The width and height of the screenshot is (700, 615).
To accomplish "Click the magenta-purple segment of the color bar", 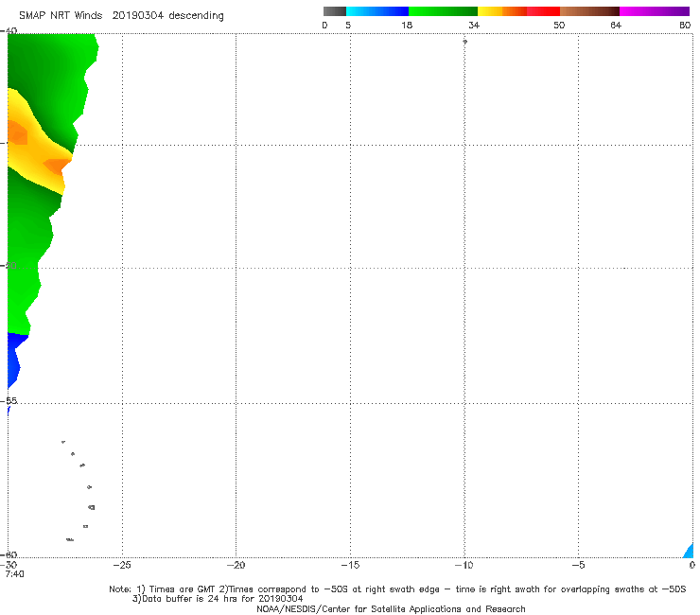I will pyautogui.click(x=655, y=11).
